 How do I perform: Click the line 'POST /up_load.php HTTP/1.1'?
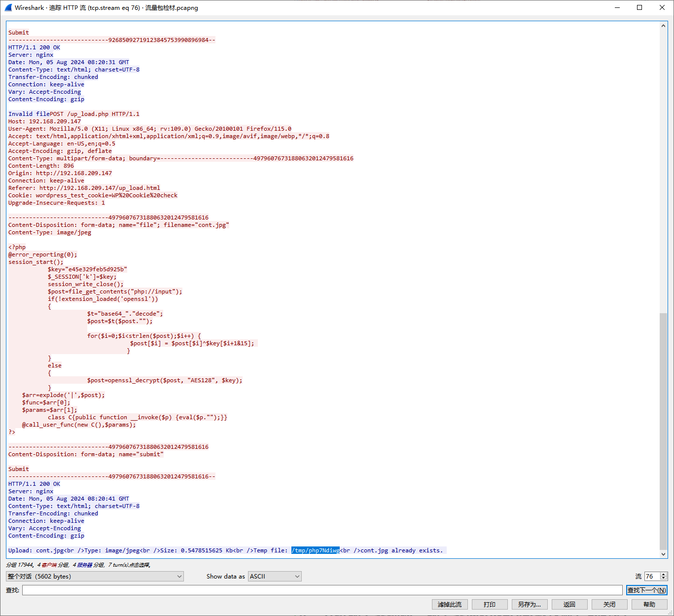pyautogui.click(x=95, y=114)
